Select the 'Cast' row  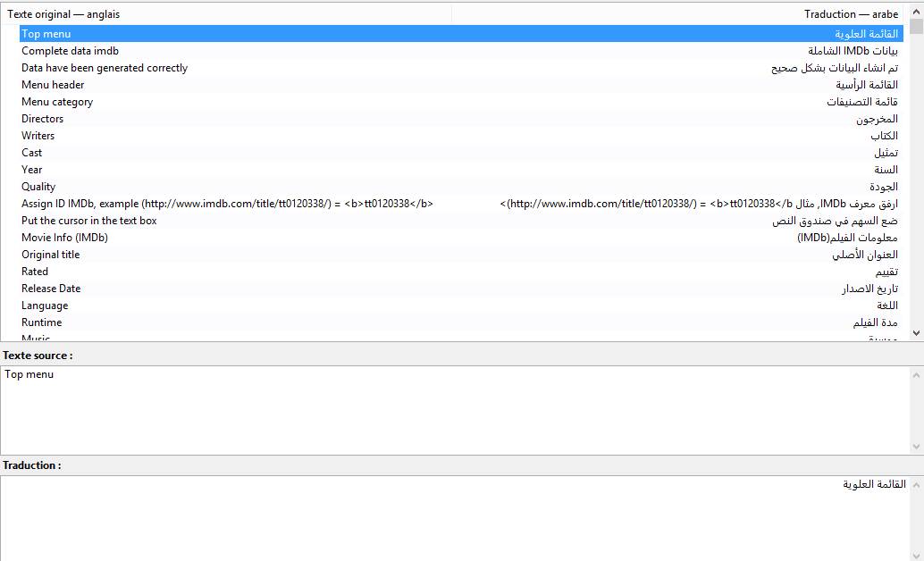point(461,154)
